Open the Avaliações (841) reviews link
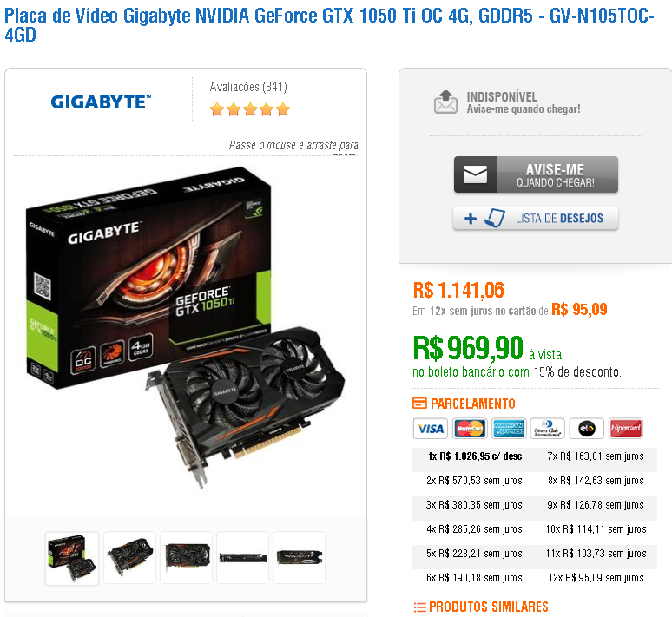This screenshot has width=672, height=617. (248, 87)
